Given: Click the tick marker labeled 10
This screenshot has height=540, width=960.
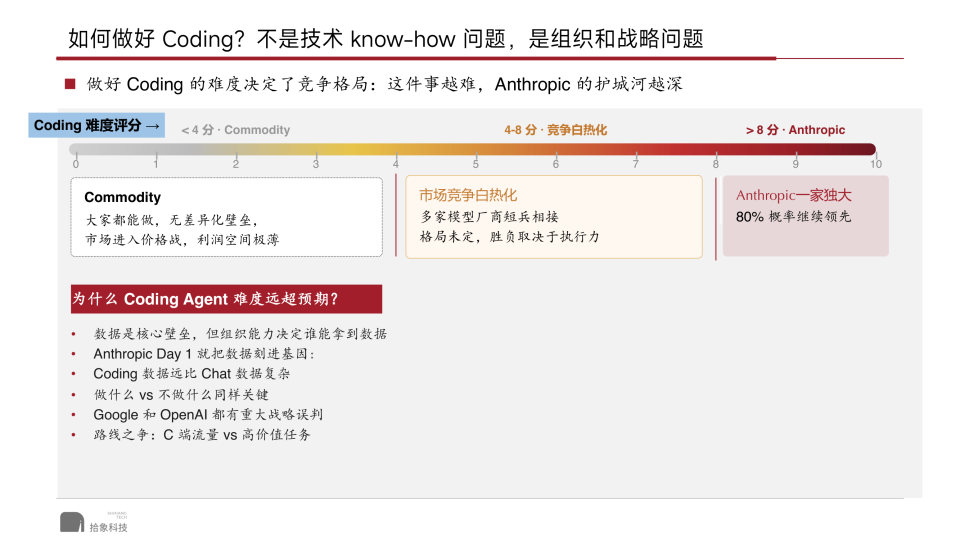Looking at the screenshot, I should [876, 163].
